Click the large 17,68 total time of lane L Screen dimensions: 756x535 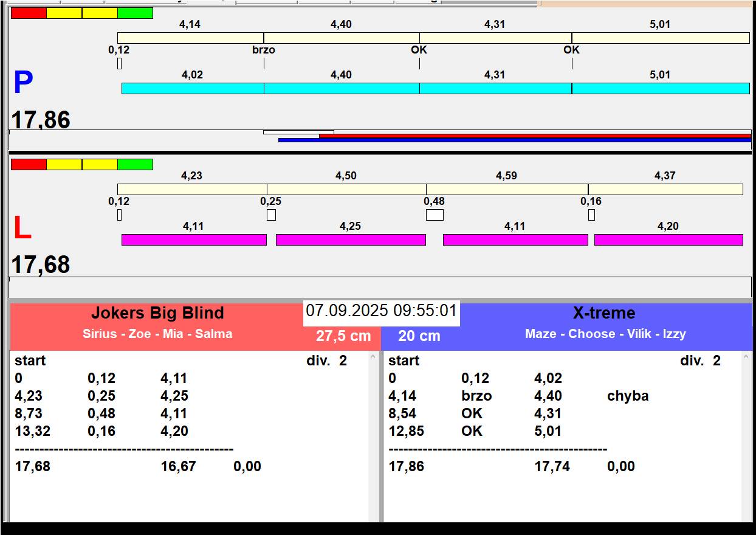pos(41,265)
